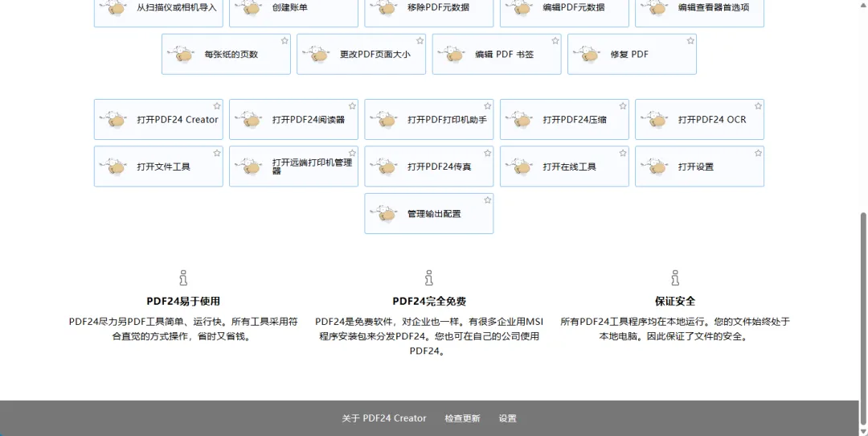This screenshot has height=436, width=868.
Task: Open 设置 link in the footer
Action: pyautogui.click(x=508, y=418)
